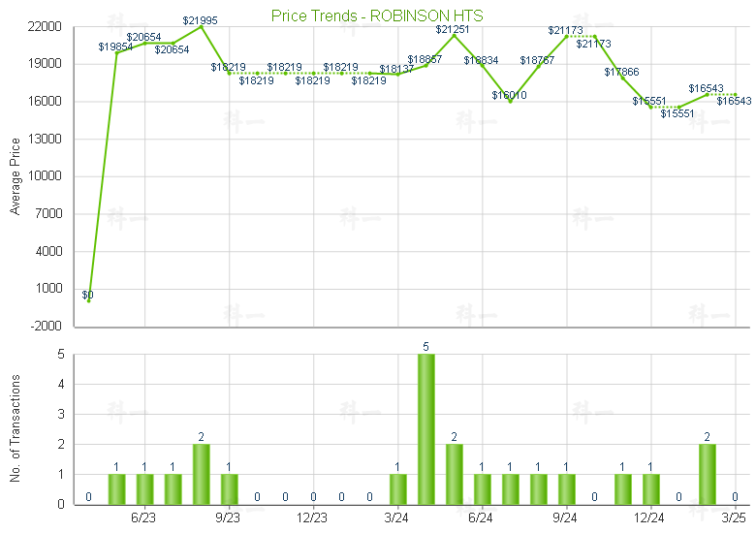Screen dimensions: 756x533
Task: Click the $19854 data point
Action: pyautogui.click(x=116, y=53)
